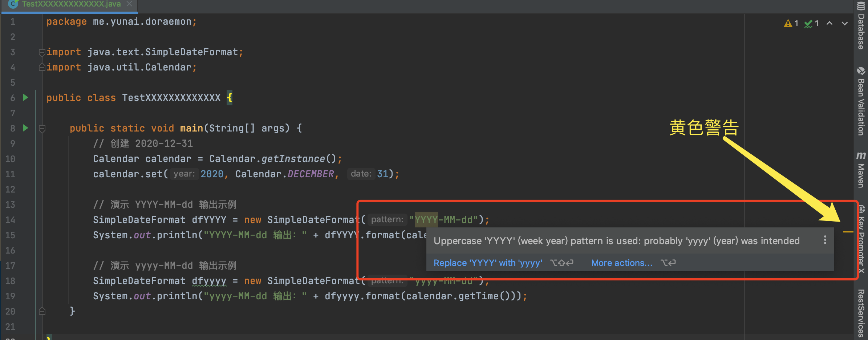Open the Maven tool window
The image size is (868, 340).
(x=861, y=170)
